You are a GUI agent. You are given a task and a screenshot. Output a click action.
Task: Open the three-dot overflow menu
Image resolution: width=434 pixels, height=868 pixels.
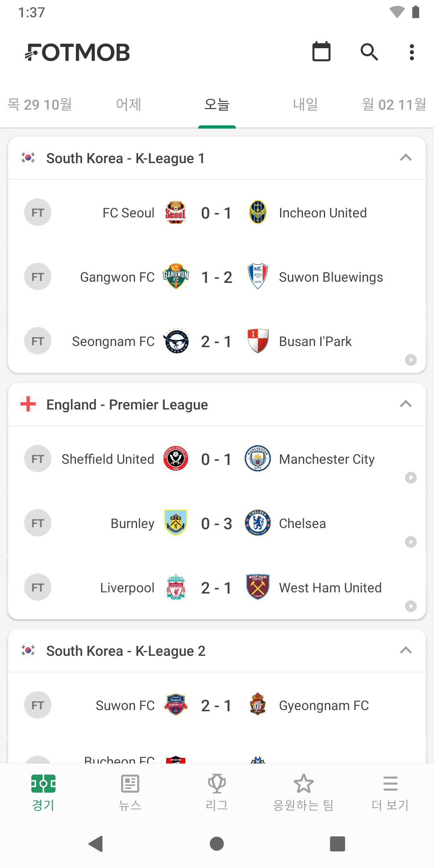point(411,52)
